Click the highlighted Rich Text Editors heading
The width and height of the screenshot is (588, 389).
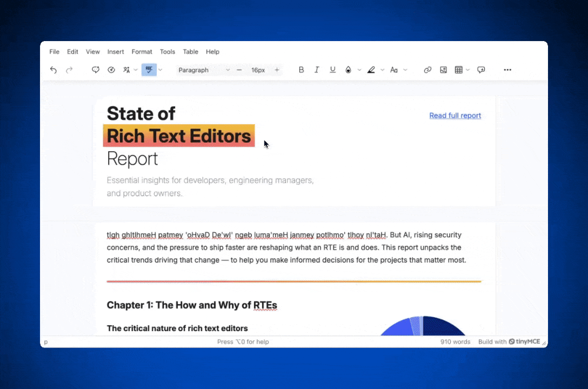tap(179, 136)
